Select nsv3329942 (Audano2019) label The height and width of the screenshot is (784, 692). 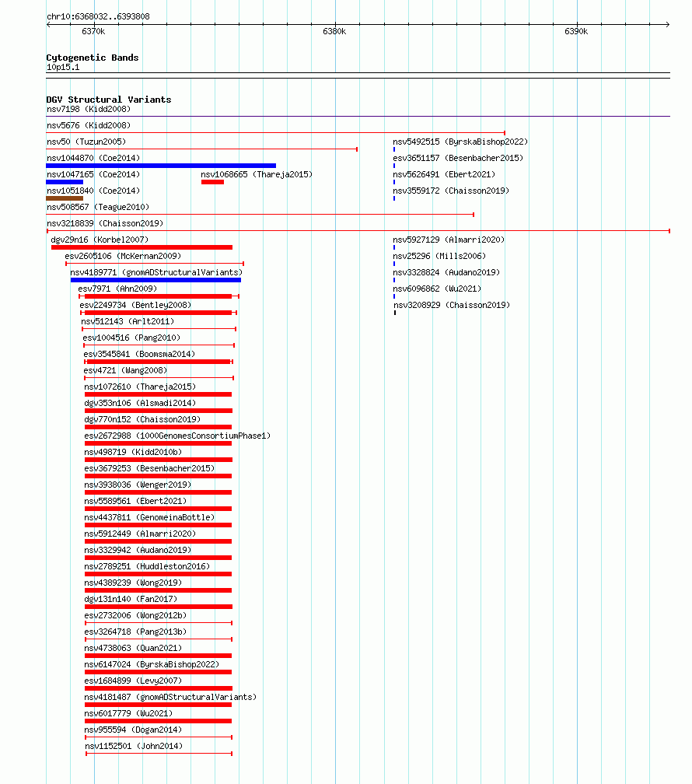coord(138,550)
